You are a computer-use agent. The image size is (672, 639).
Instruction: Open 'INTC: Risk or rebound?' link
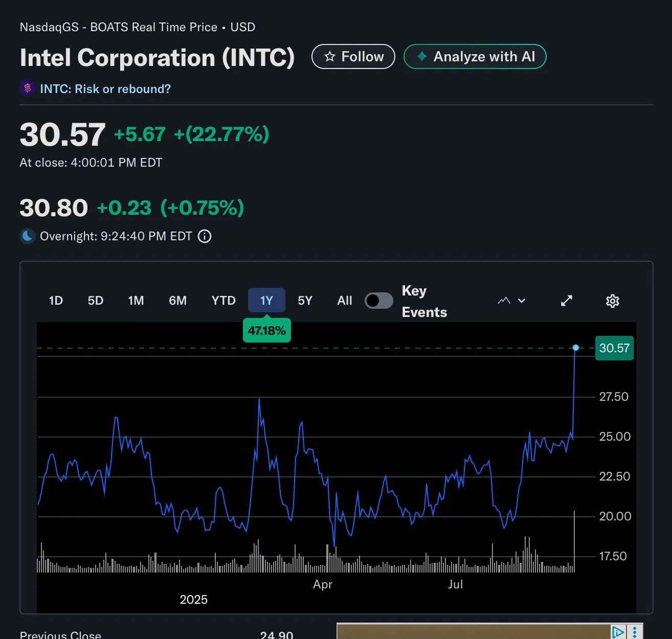pos(105,89)
